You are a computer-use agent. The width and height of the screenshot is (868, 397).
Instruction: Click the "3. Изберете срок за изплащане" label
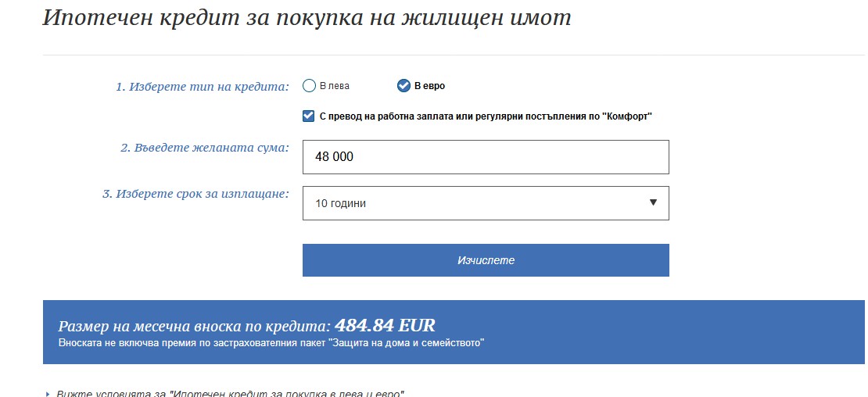pos(195,194)
